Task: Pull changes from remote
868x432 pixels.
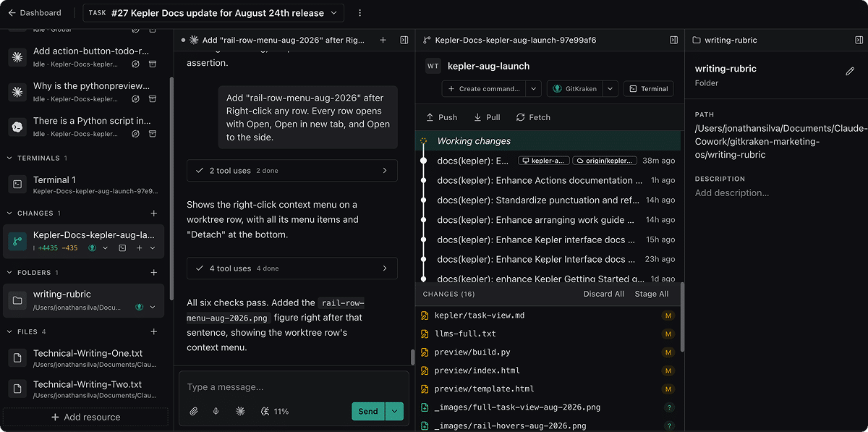Action: coord(487,117)
